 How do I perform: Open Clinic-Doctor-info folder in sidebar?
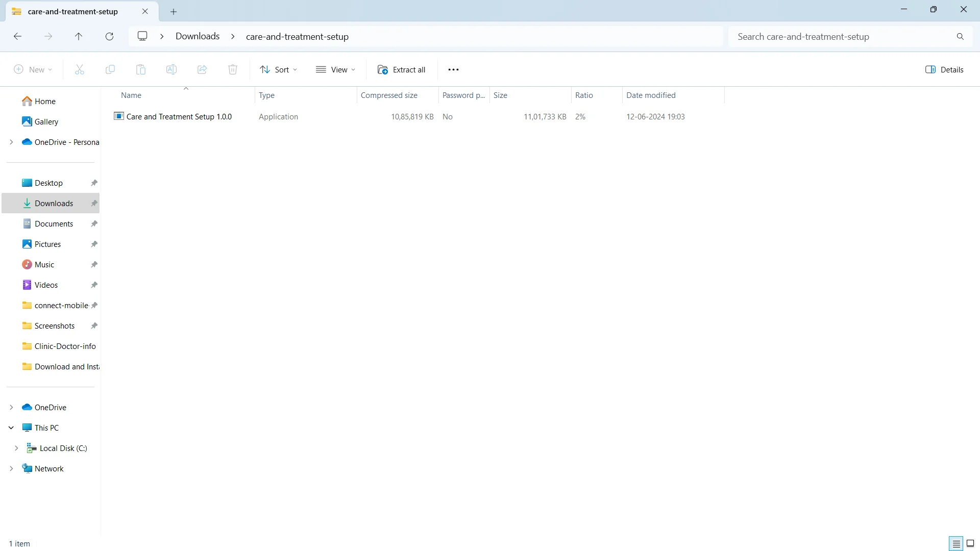coord(65,346)
